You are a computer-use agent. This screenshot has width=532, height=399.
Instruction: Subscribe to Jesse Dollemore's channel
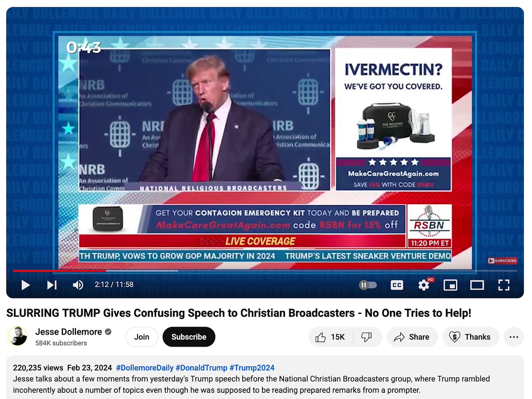pos(189,337)
